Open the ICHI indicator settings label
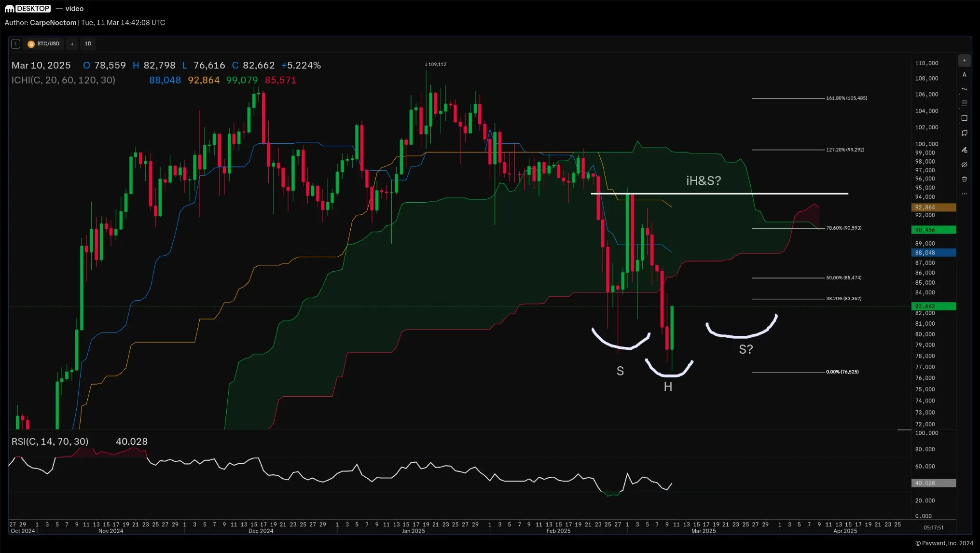 point(63,80)
